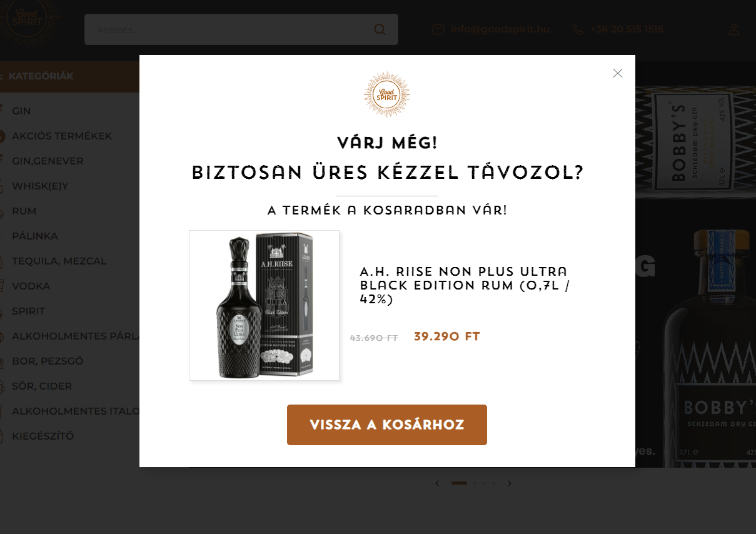
Task: Open the PÁLINKA category
Action: [35, 236]
